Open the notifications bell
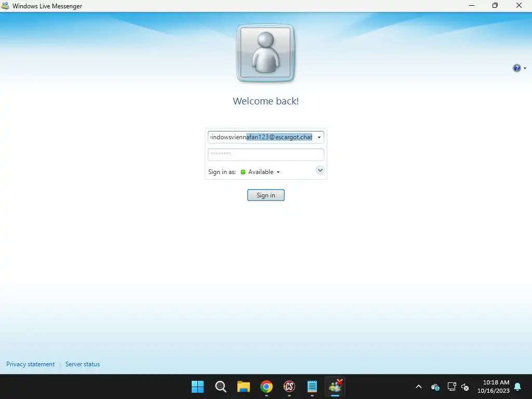532x399 pixels. click(518, 387)
